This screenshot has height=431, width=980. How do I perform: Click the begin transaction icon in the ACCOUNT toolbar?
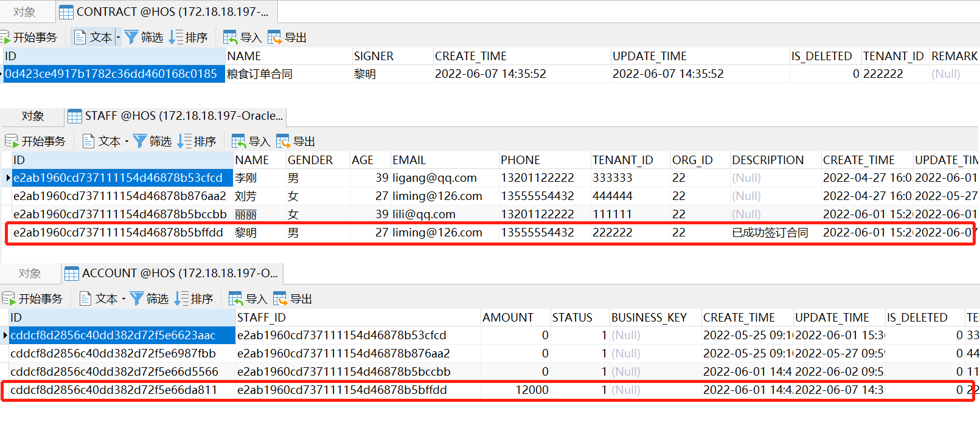(x=9, y=298)
